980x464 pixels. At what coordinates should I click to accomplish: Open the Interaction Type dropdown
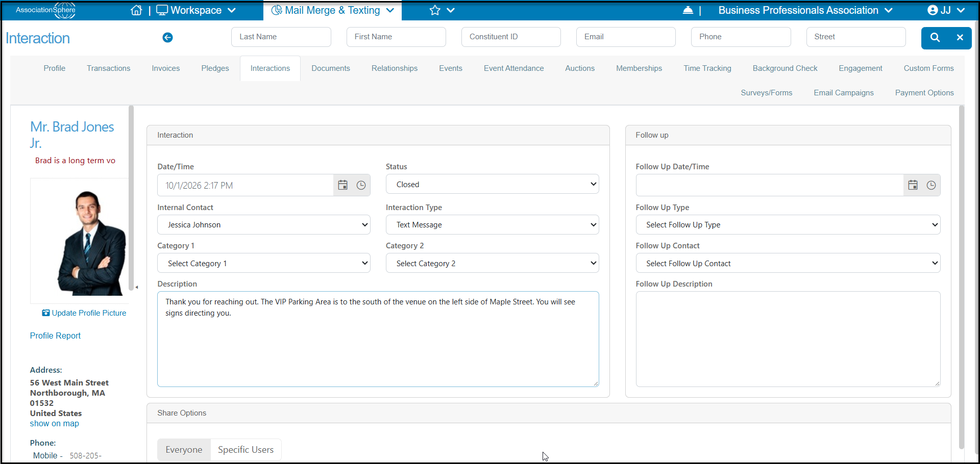pyautogui.click(x=492, y=225)
